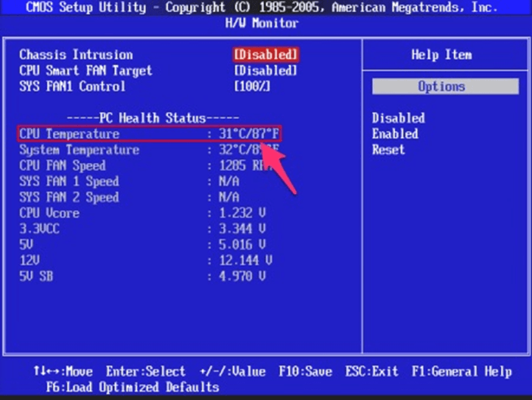532x400 pixels.
Task: Click the 4.970 V reading
Action: coord(242,277)
